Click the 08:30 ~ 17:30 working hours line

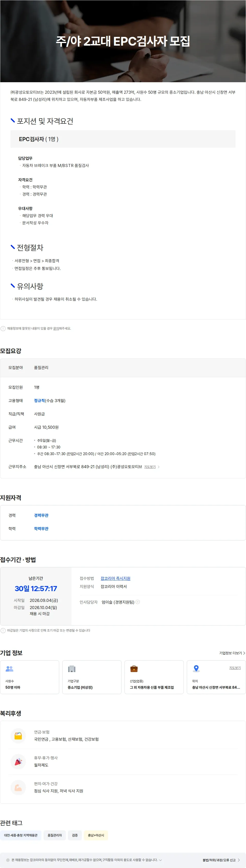(48, 447)
